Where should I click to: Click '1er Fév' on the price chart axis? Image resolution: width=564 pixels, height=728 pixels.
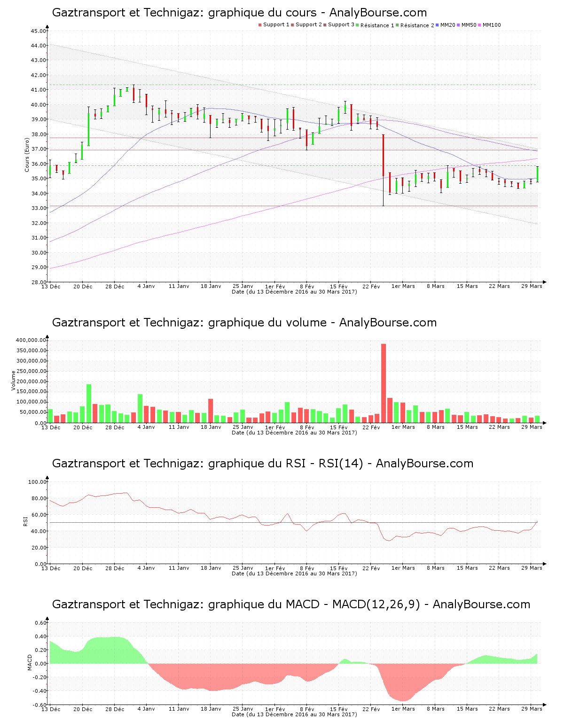[275, 286]
